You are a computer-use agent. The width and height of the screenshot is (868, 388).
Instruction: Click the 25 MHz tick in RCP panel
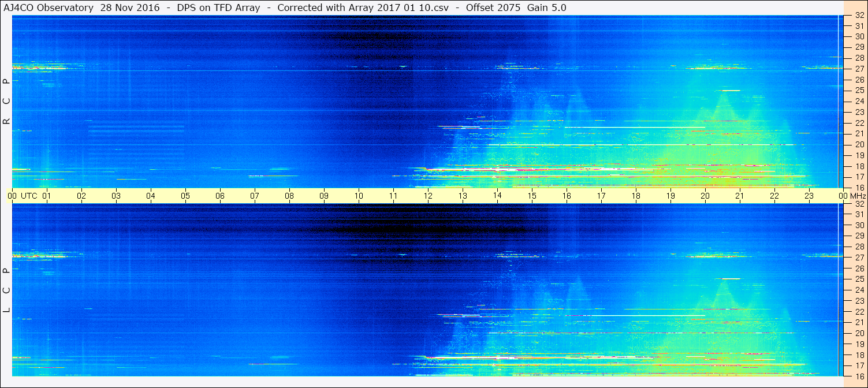859,90
